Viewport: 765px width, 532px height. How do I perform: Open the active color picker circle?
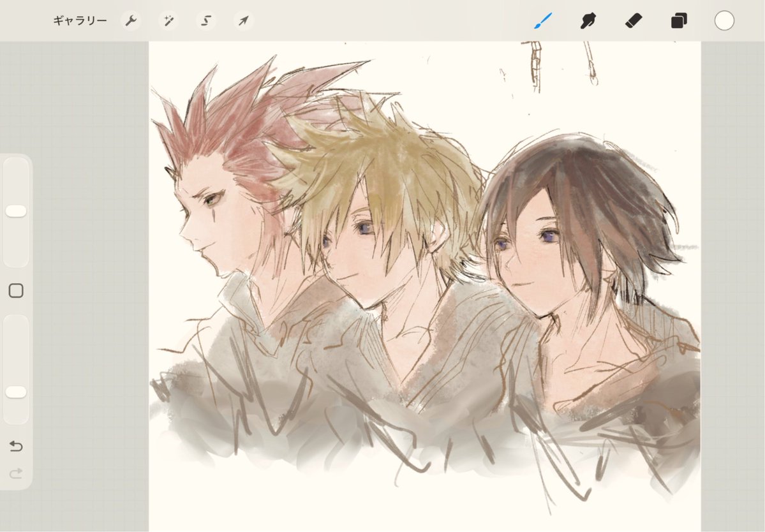(x=723, y=20)
